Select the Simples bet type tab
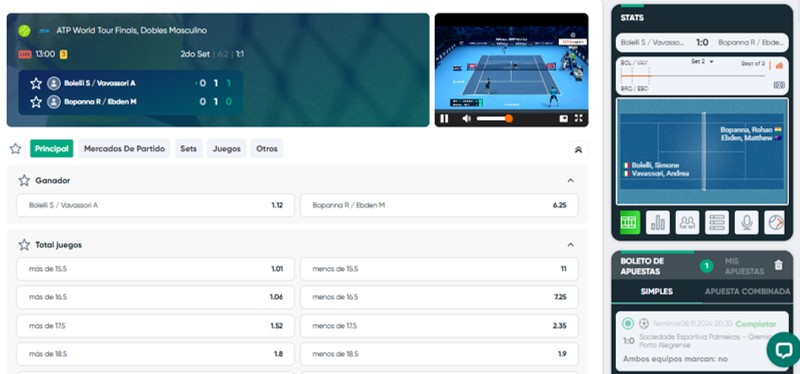The height and width of the screenshot is (374, 800). click(x=657, y=292)
